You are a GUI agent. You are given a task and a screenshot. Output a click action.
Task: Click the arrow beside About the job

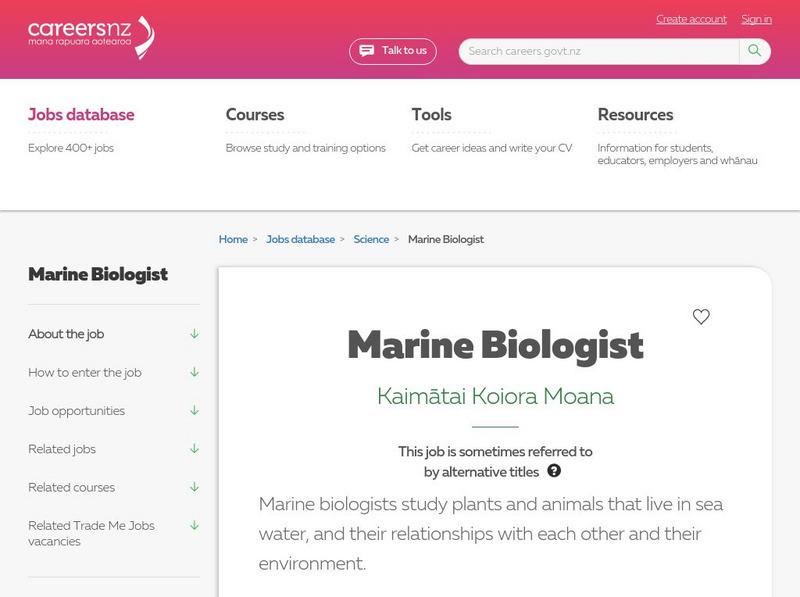pos(194,334)
